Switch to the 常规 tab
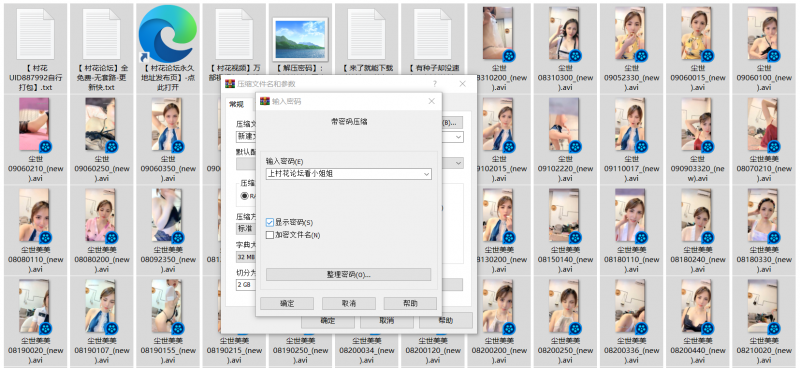Viewport: 800px width, 368px height. [x=236, y=105]
